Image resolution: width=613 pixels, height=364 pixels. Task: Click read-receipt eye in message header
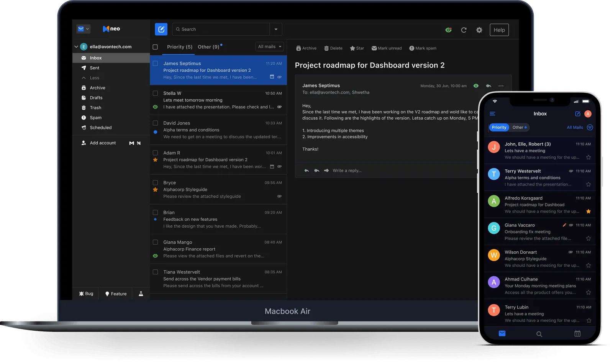(x=476, y=86)
